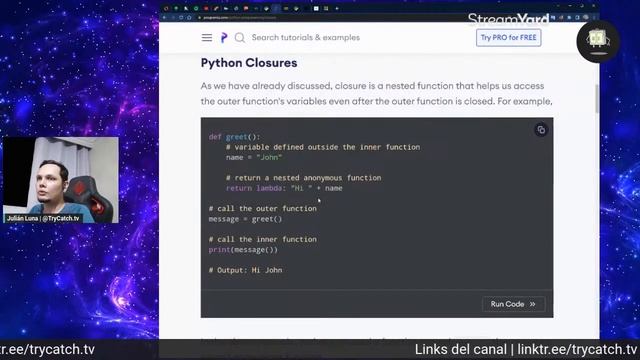Viewport: 640px width, 360px height.
Task: Click the Julián Luna webcam thumbnail
Action: click(61, 180)
